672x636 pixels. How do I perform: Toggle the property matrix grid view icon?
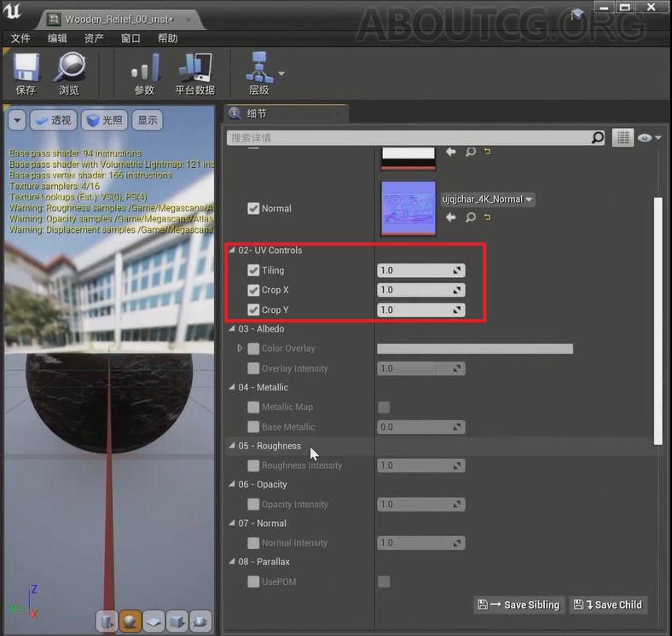pos(623,137)
